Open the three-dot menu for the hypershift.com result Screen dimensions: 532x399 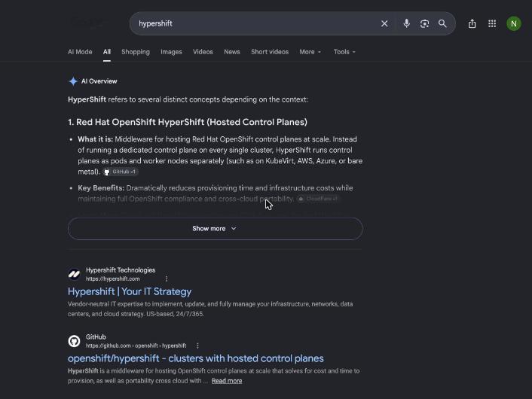[x=167, y=279]
